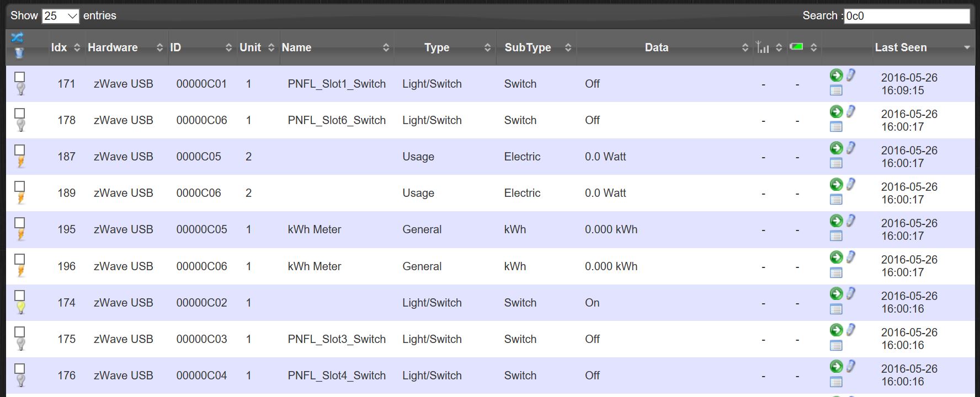Open the log list icon for PNFL_Slot3_Switch
Screen dimensions: 980x397
point(836,346)
